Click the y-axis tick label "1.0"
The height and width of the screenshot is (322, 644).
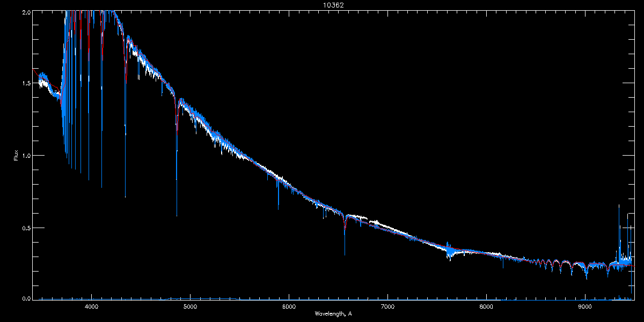coord(26,156)
